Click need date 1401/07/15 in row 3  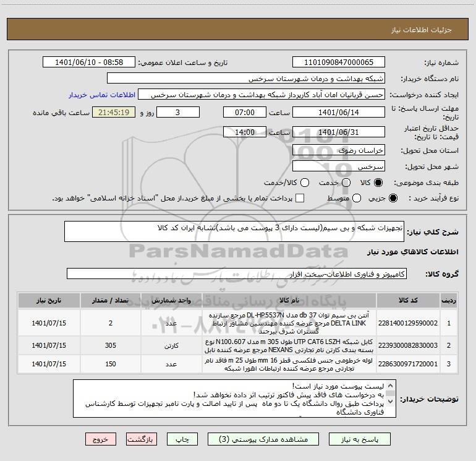tap(49, 364)
